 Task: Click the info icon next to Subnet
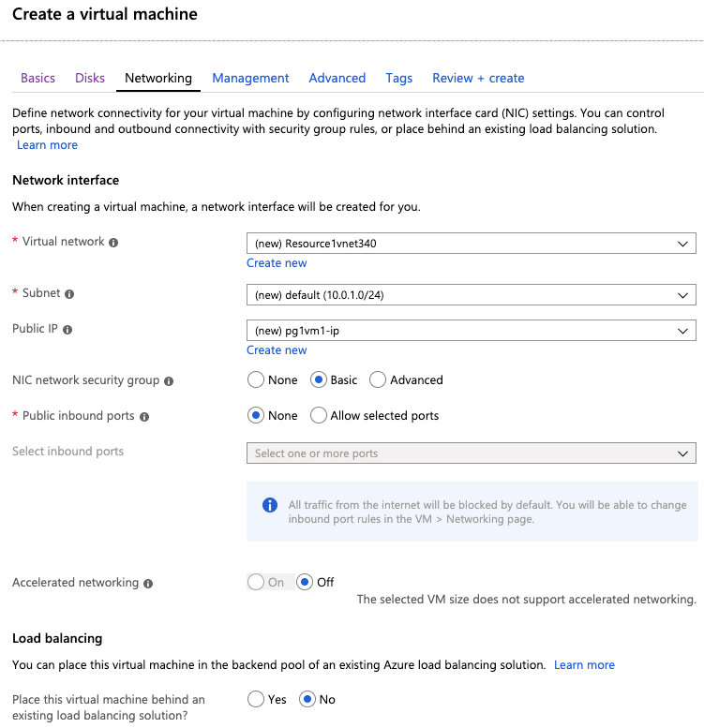[x=69, y=294]
